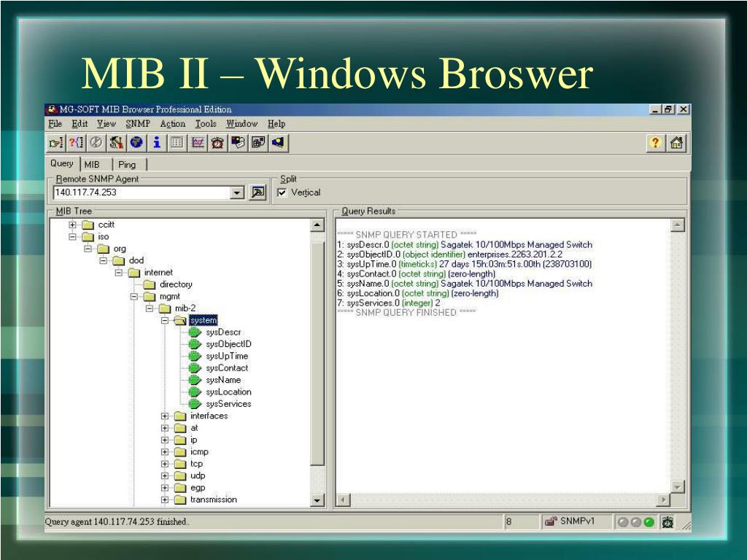Click the Query Results horizontal scroll right arrow
The image size is (747, 560).
point(662,500)
